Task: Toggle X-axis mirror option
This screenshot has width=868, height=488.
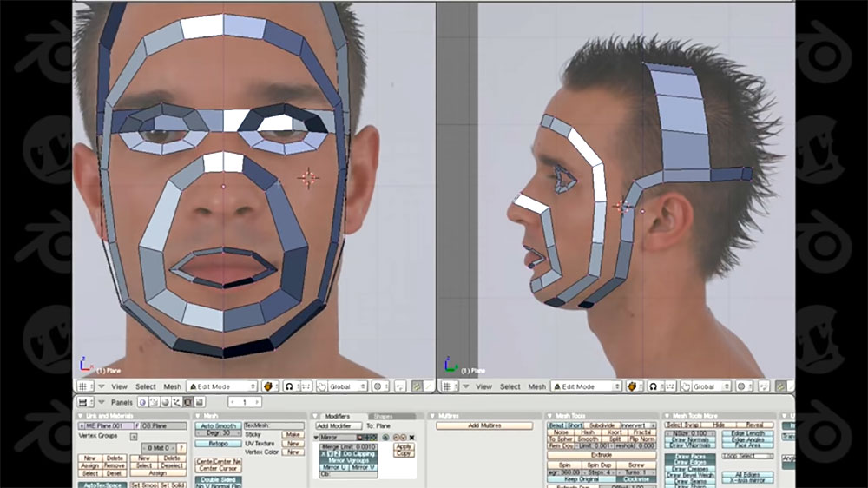Action: [x=747, y=481]
